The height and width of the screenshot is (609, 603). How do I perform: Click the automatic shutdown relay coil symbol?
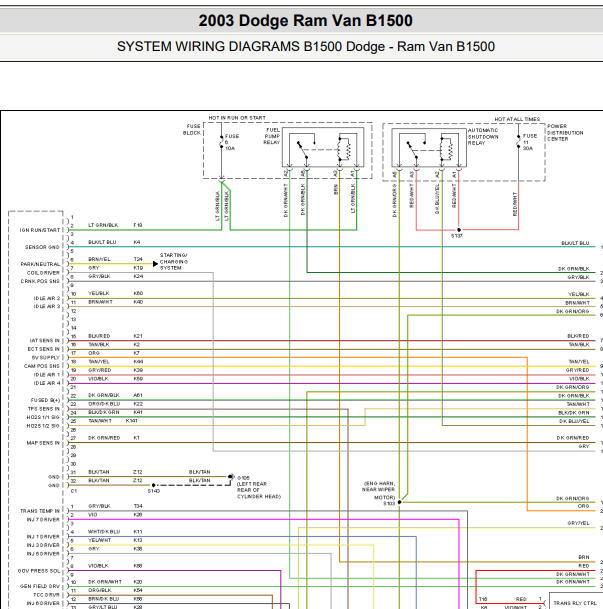pyautogui.click(x=447, y=148)
